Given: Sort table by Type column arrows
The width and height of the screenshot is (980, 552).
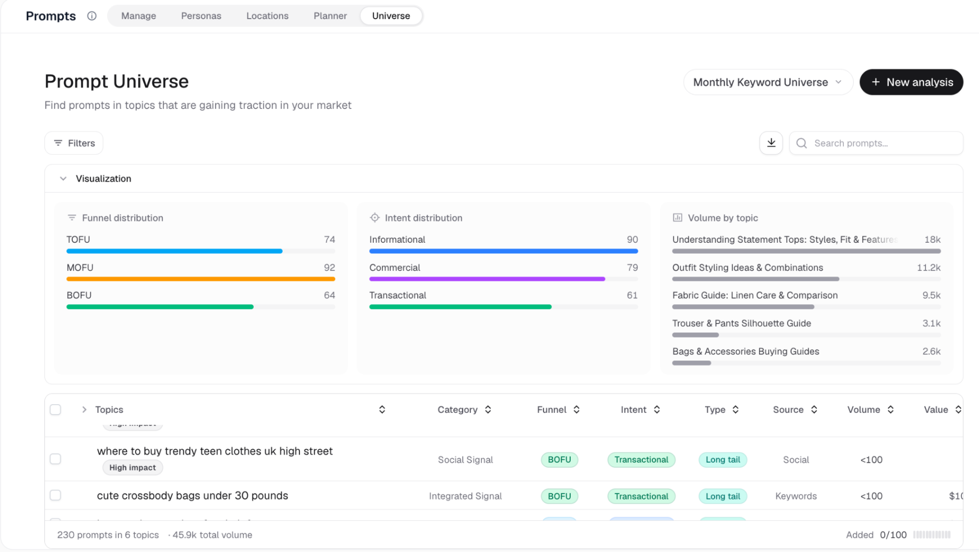Looking at the screenshot, I should [x=735, y=410].
